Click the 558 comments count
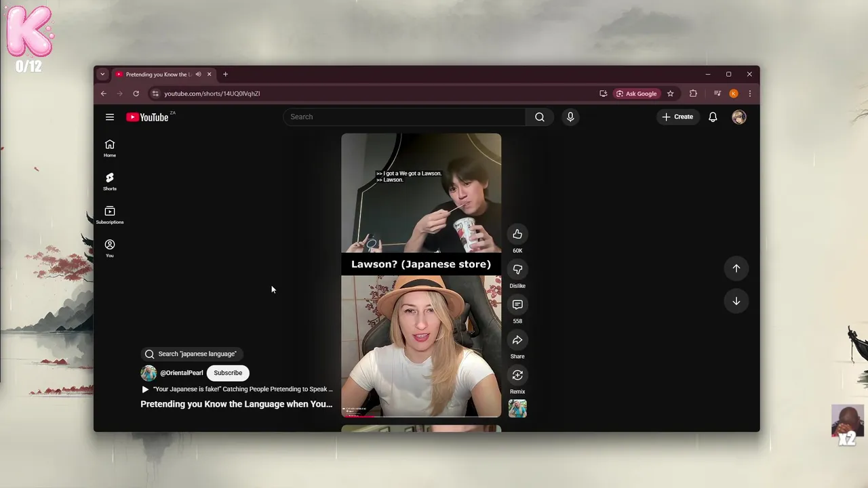Screen dimensions: 868x488 (517, 321)
